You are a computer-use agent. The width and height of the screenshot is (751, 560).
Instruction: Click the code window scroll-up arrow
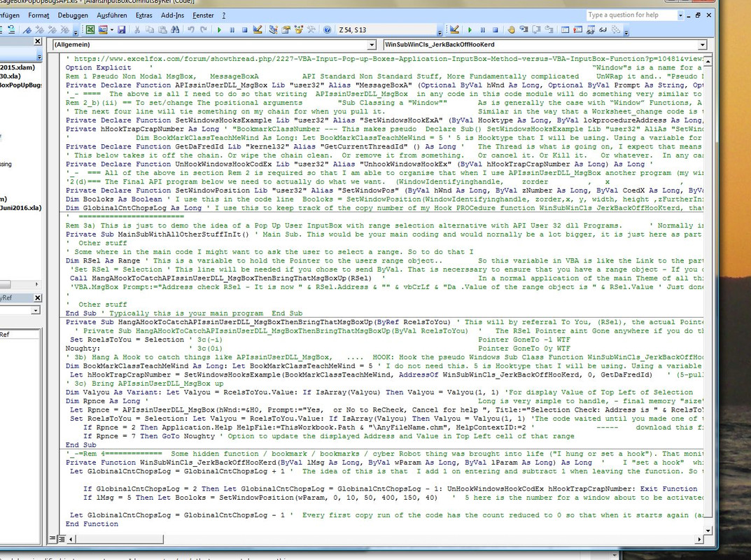(x=708, y=60)
